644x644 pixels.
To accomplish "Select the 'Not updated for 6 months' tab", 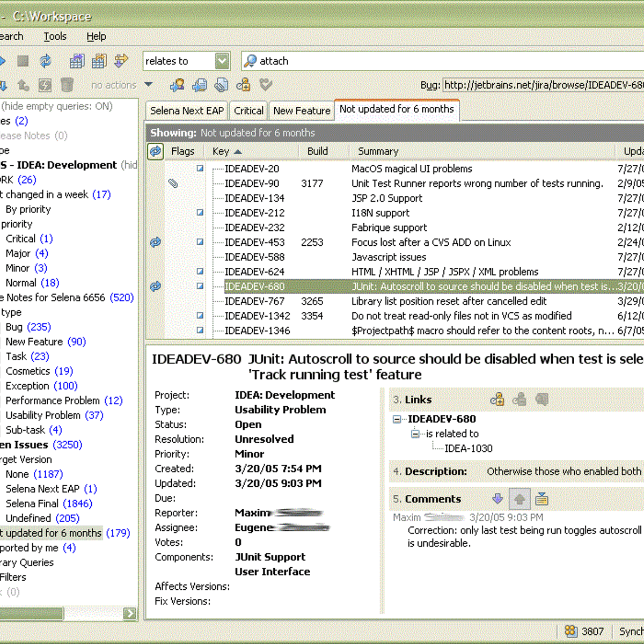I will click(397, 109).
